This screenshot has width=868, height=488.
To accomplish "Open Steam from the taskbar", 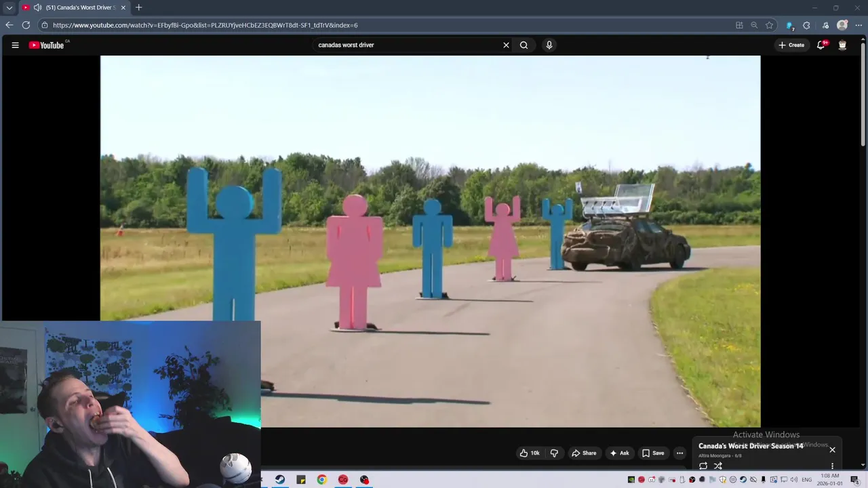I will tap(279, 480).
